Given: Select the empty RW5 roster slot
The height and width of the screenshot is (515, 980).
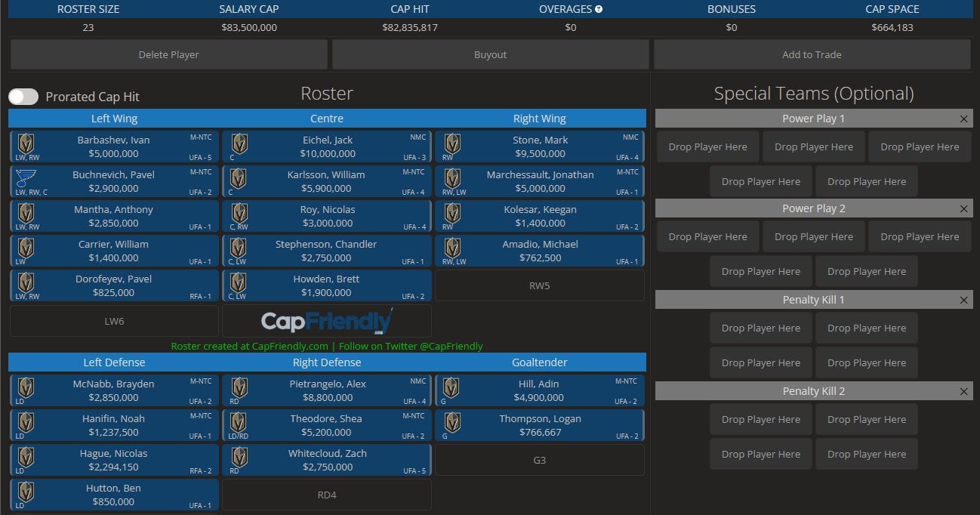Looking at the screenshot, I should (x=540, y=286).
